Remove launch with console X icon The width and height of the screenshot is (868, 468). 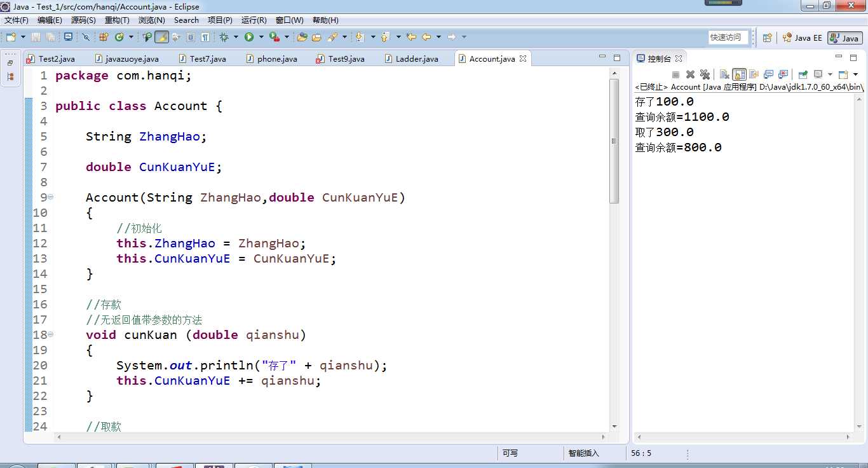point(691,74)
